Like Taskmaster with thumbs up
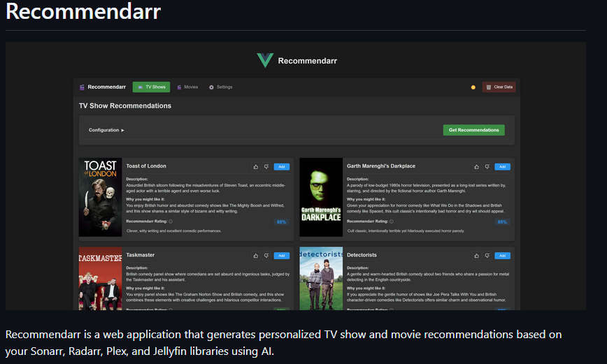 [256, 256]
